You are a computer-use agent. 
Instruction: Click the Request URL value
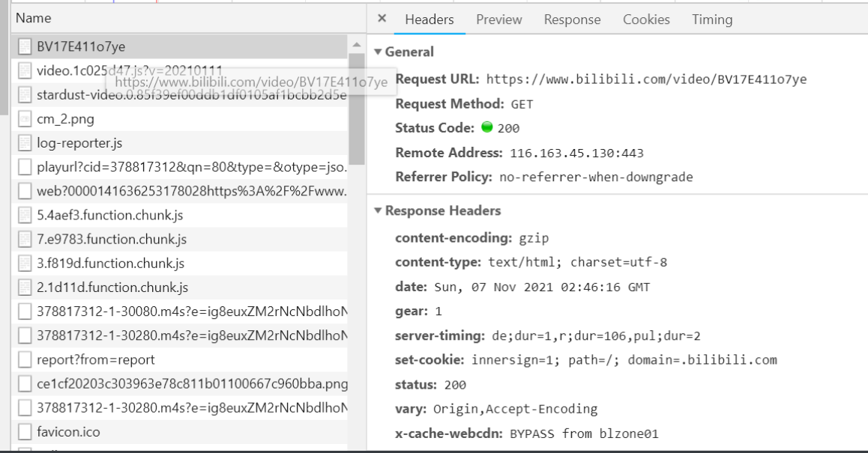click(x=646, y=79)
